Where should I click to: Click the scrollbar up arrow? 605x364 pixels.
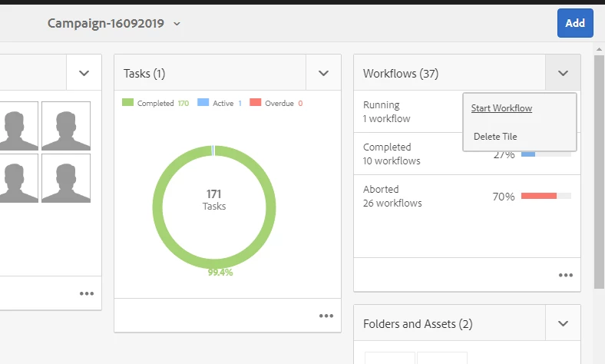pyautogui.click(x=599, y=49)
